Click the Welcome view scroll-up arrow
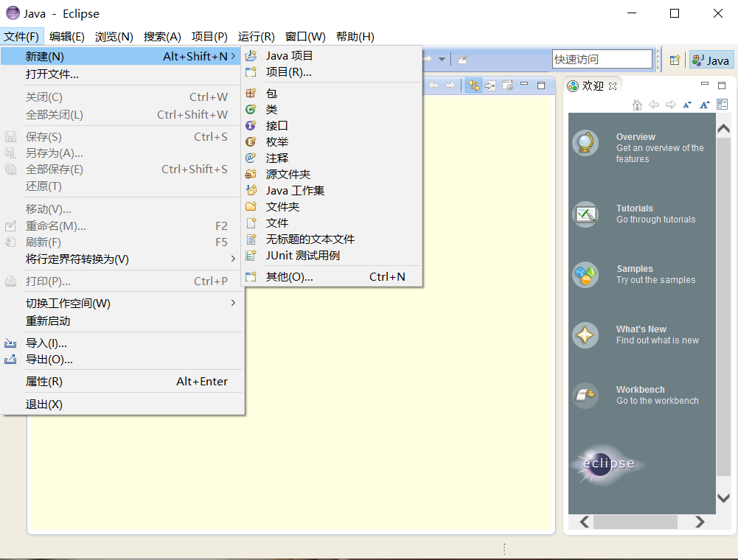This screenshot has height=560, width=738. [x=723, y=128]
